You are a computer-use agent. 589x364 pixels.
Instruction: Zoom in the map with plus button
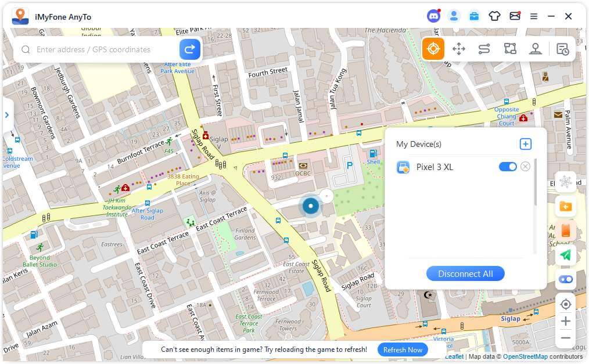click(x=565, y=321)
